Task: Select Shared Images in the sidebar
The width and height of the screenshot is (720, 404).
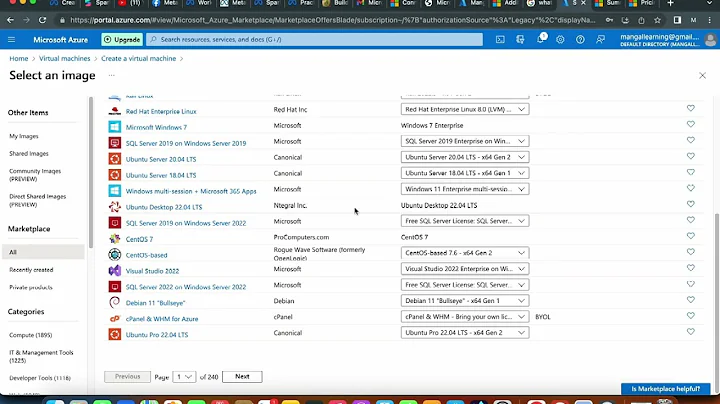Action: point(28,153)
